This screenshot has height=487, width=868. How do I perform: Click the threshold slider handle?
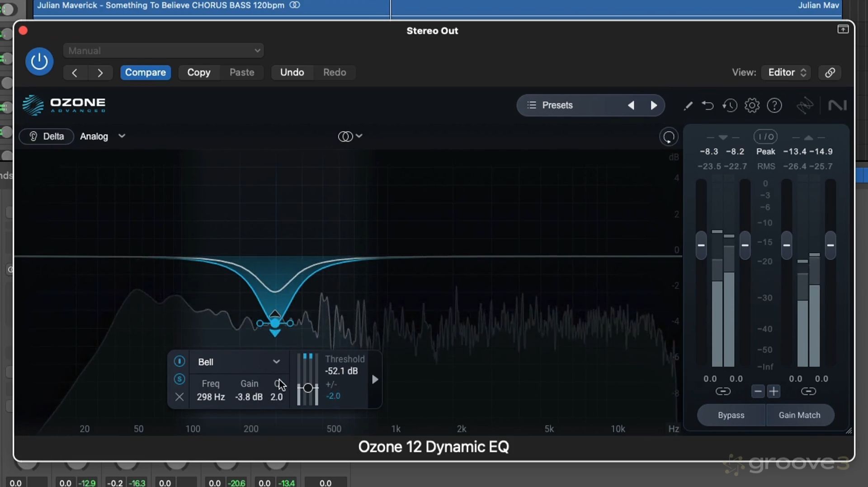point(308,388)
